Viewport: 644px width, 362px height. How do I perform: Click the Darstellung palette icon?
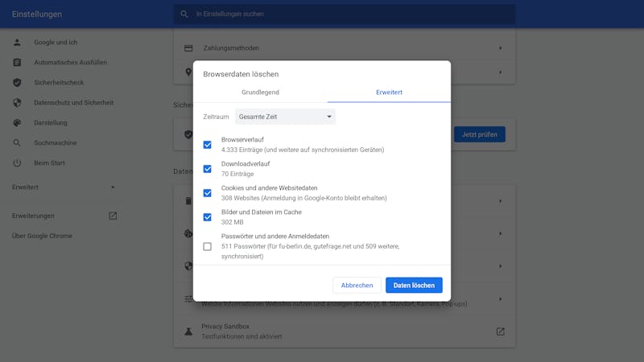point(17,122)
